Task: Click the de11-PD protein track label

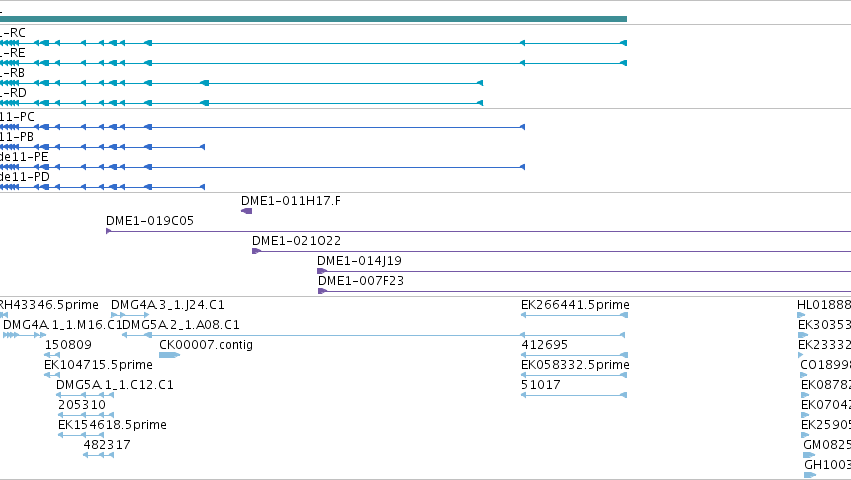Action: 25,177
